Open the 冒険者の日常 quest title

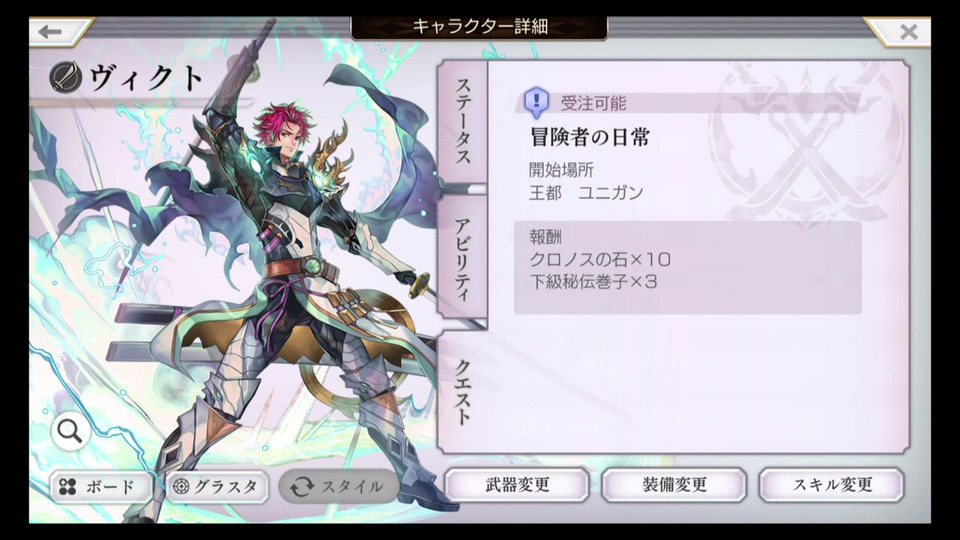click(x=590, y=137)
